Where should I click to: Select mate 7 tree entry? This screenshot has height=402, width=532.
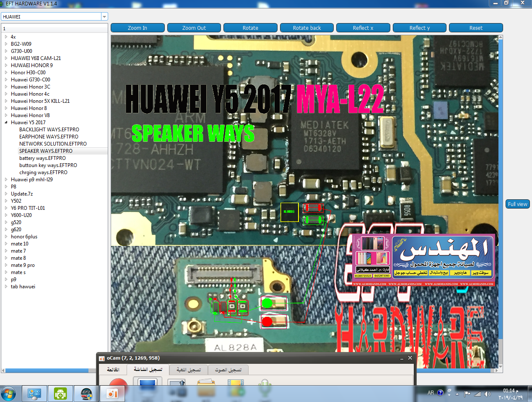point(18,251)
